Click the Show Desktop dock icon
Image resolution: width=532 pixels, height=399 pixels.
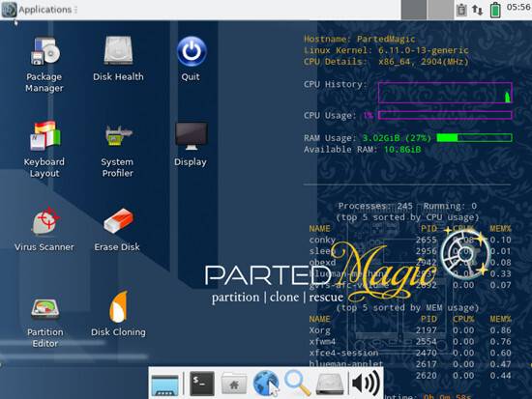click(x=164, y=385)
